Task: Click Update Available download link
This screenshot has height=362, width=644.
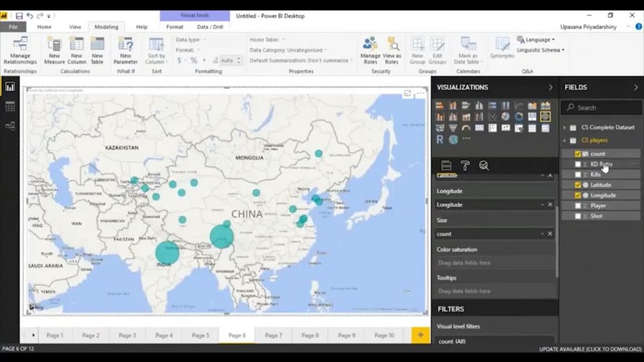Action: click(590, 349)
